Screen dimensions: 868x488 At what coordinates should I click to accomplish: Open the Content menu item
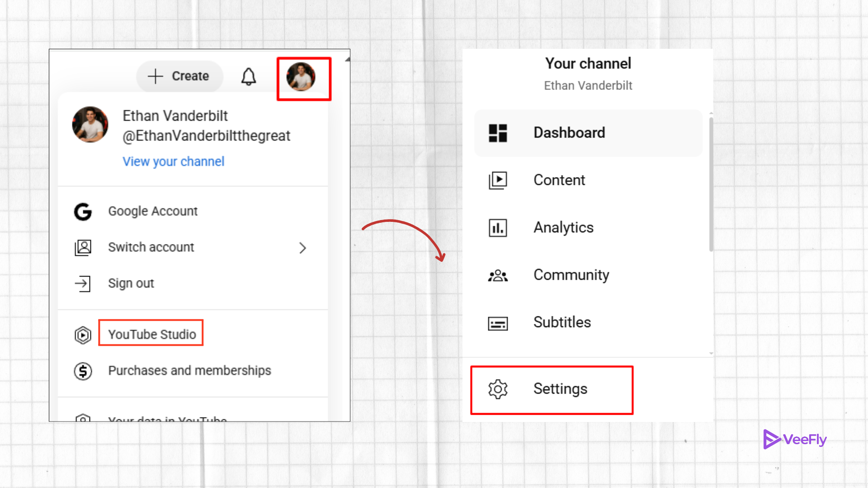(x=559, y=180)
